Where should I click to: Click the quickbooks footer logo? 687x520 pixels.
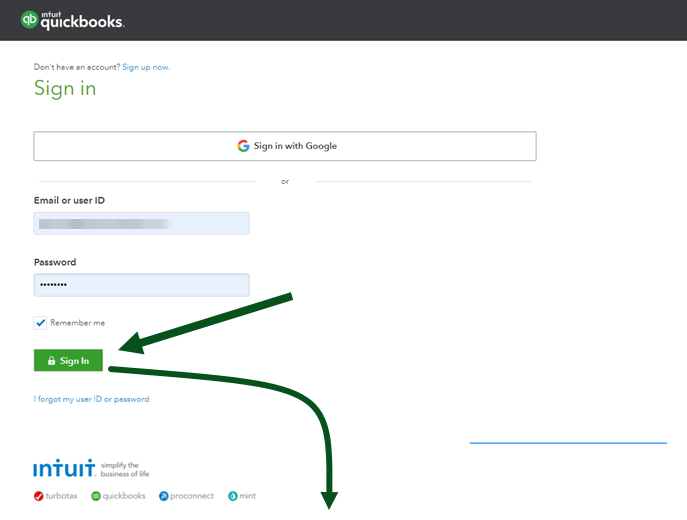point(118,496)
